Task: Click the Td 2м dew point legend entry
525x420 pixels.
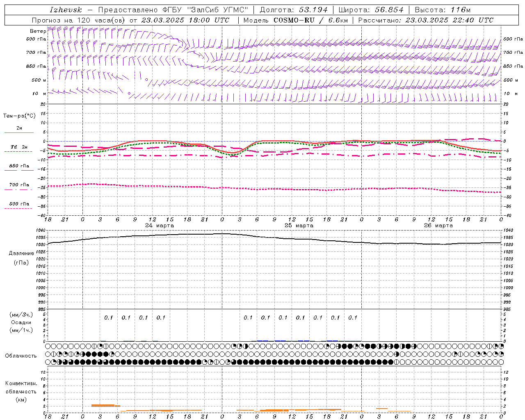Action: [19, 147]
